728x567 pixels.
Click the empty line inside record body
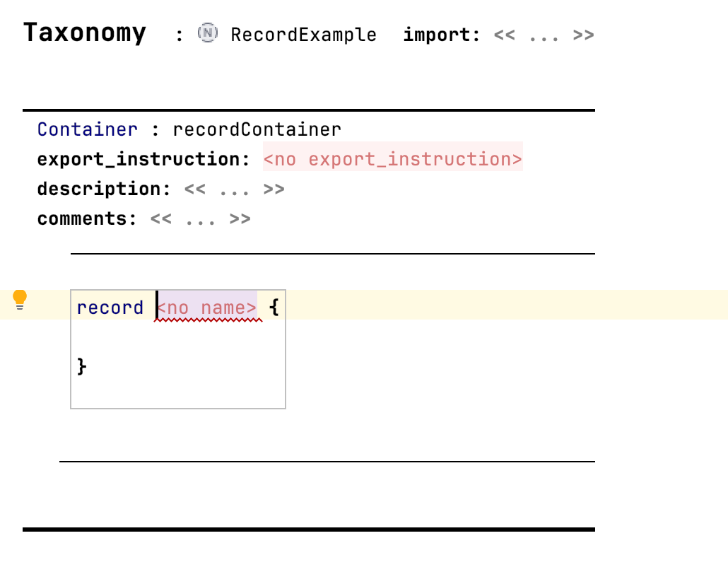pos(177,337)
